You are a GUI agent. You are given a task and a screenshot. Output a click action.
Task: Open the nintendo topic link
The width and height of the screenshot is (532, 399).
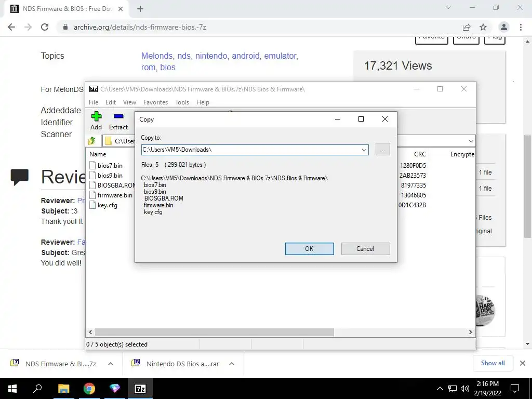(x=212, y=56)
